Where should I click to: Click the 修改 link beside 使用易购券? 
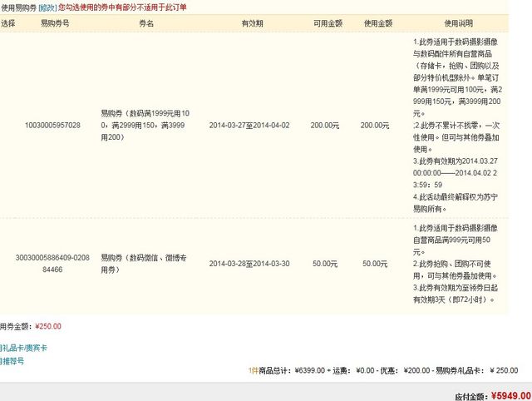coord(47,7)
